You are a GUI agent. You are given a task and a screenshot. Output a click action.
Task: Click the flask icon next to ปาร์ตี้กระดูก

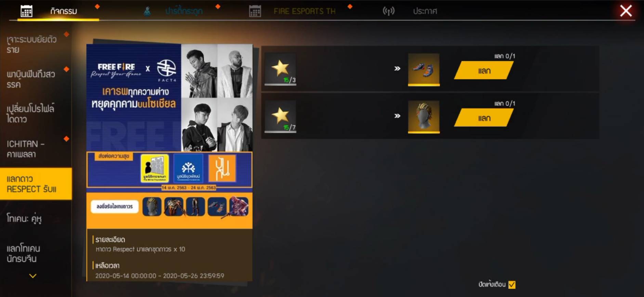(x=147, y=11)
